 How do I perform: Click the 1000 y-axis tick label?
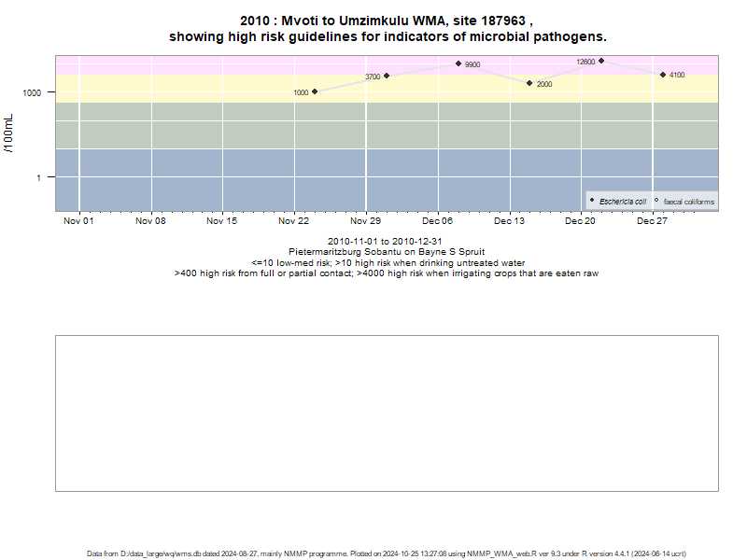[x=32, y=92]
